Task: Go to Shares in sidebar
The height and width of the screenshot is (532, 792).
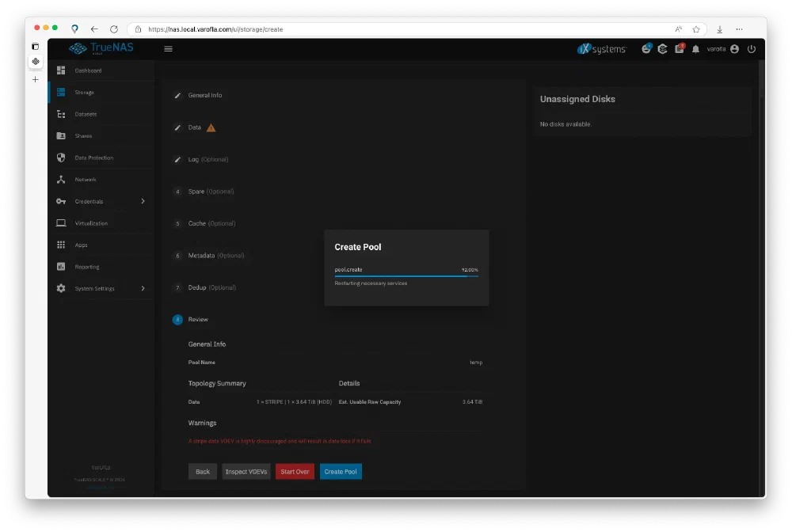Action: tap(83, 136)
